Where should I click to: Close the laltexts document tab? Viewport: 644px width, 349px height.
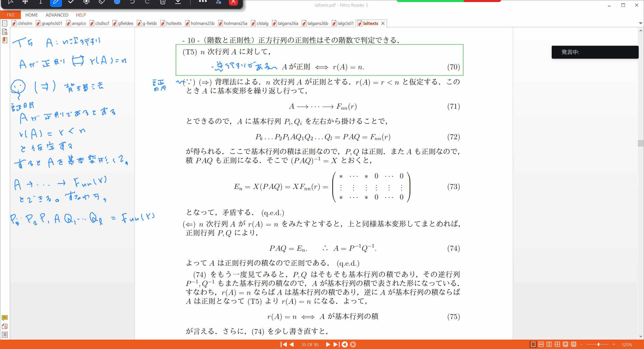pos(383,23)
